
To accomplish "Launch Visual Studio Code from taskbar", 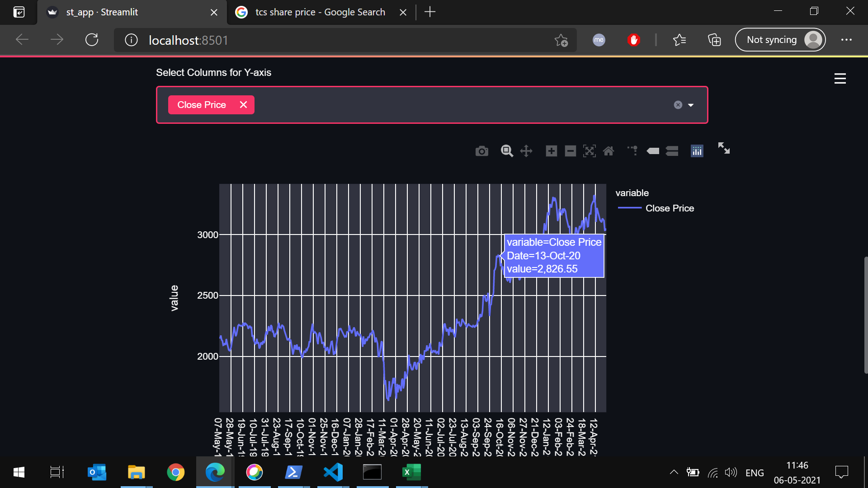I will pos(333,473).
